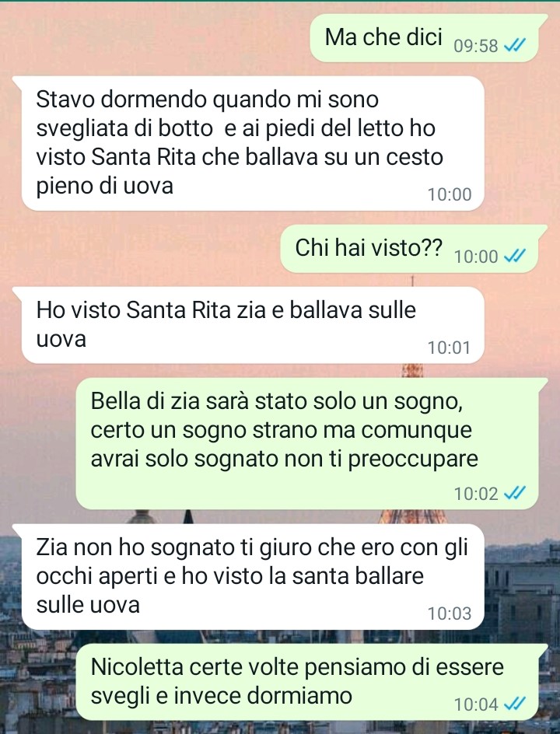Tap the read-receipt ticks on "Ma che dici"
This screenshot has width=560, height=734.
(x=515, y=45)
